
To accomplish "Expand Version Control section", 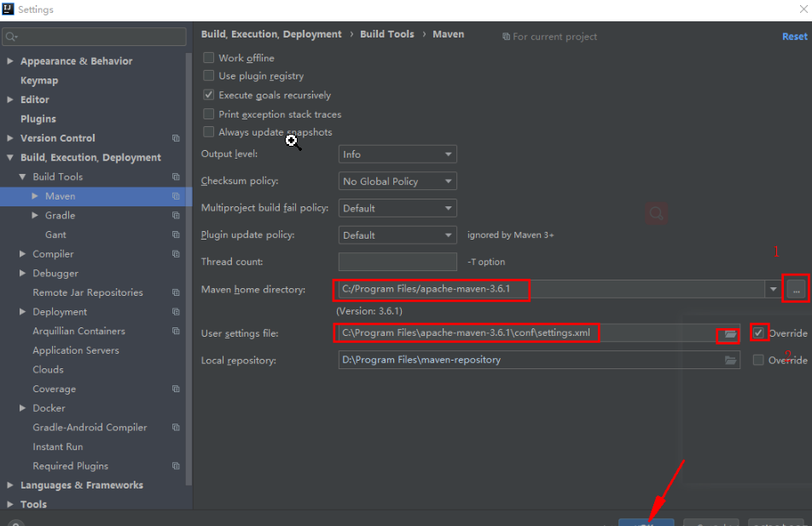I will 10,138.
